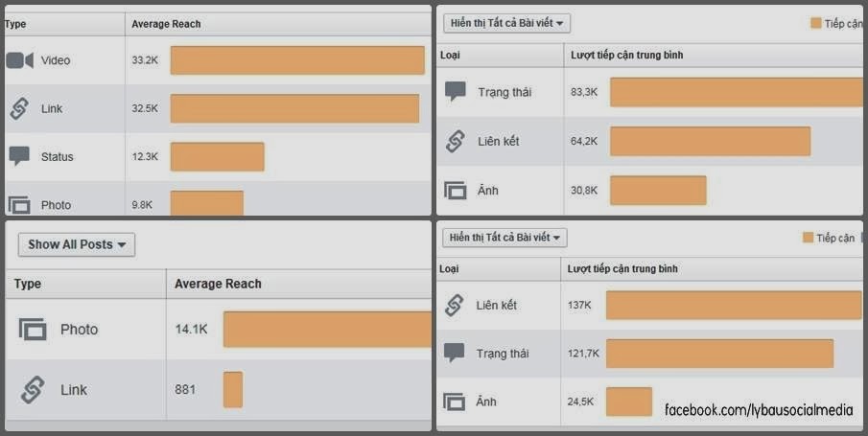Click the Liên kết icon beside 64,2K
The image size is (868, 436).
click(x=455, y=141)
